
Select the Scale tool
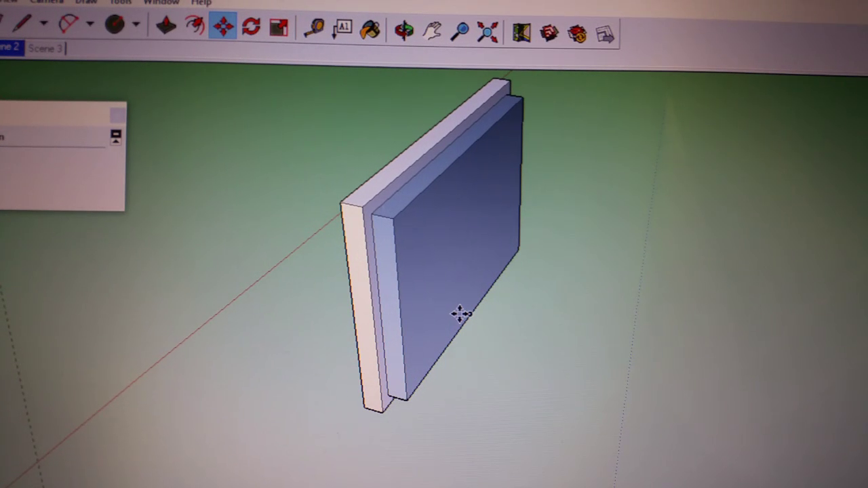[x=279, y=27]
